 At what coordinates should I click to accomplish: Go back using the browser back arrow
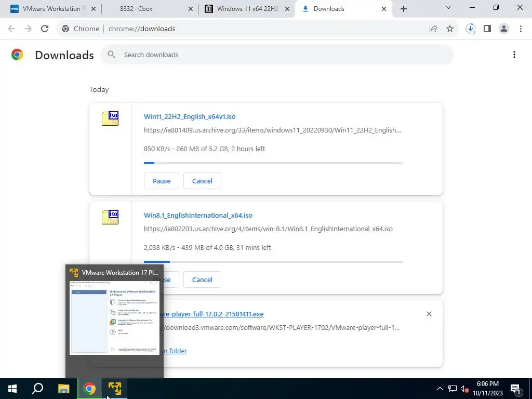(x=11, y=29)
